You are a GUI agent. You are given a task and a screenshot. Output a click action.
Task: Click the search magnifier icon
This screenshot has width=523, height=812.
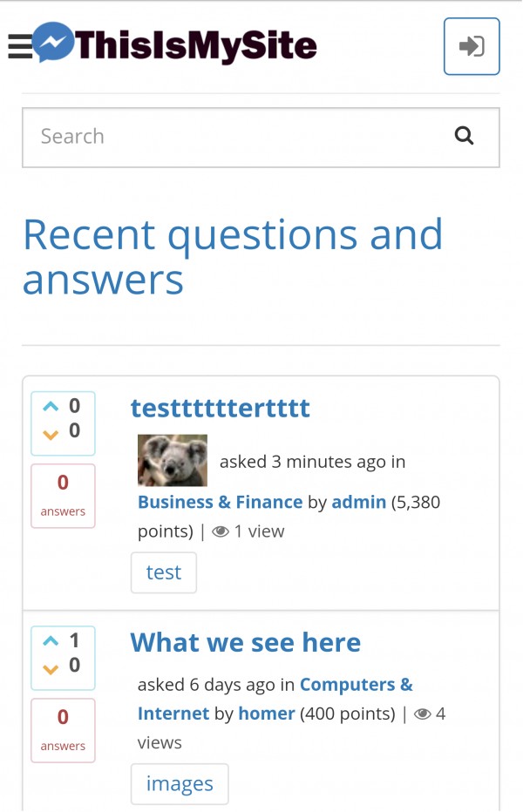tap(465, 136)
